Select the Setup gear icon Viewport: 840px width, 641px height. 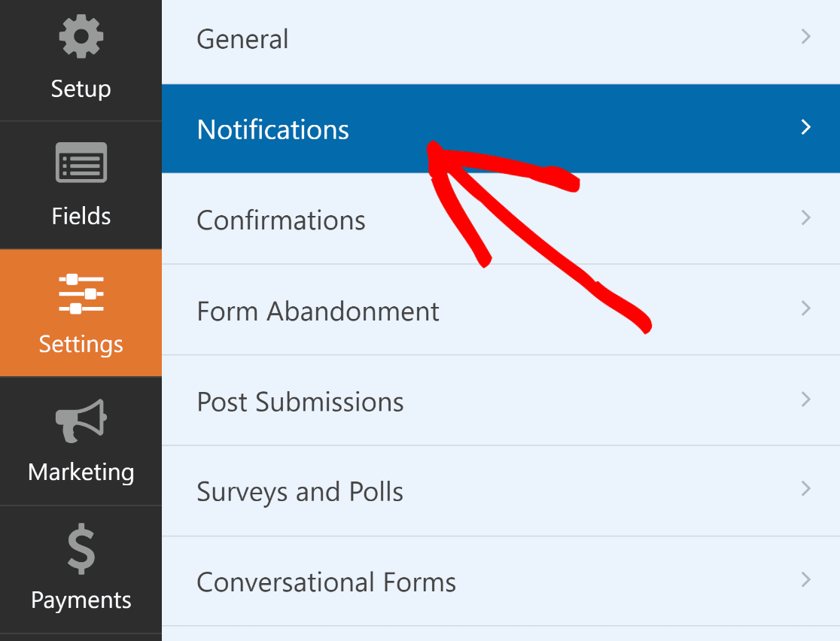coord(81,35)
